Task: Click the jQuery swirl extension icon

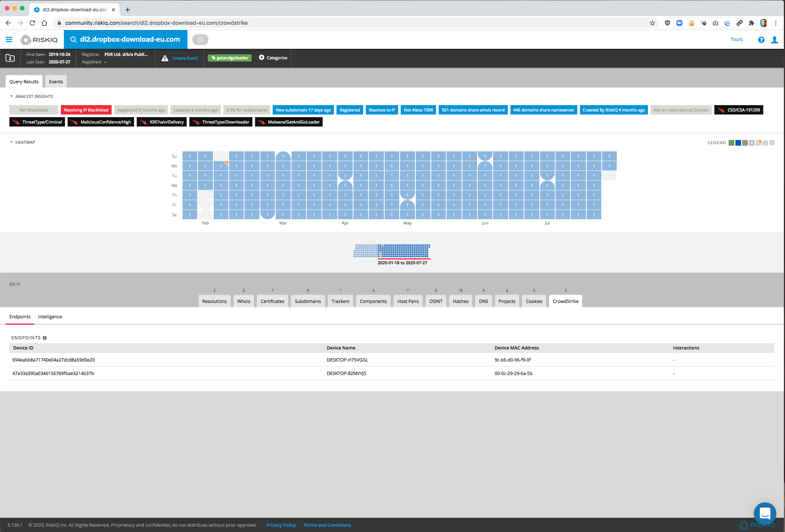Action: pos(728,23)
